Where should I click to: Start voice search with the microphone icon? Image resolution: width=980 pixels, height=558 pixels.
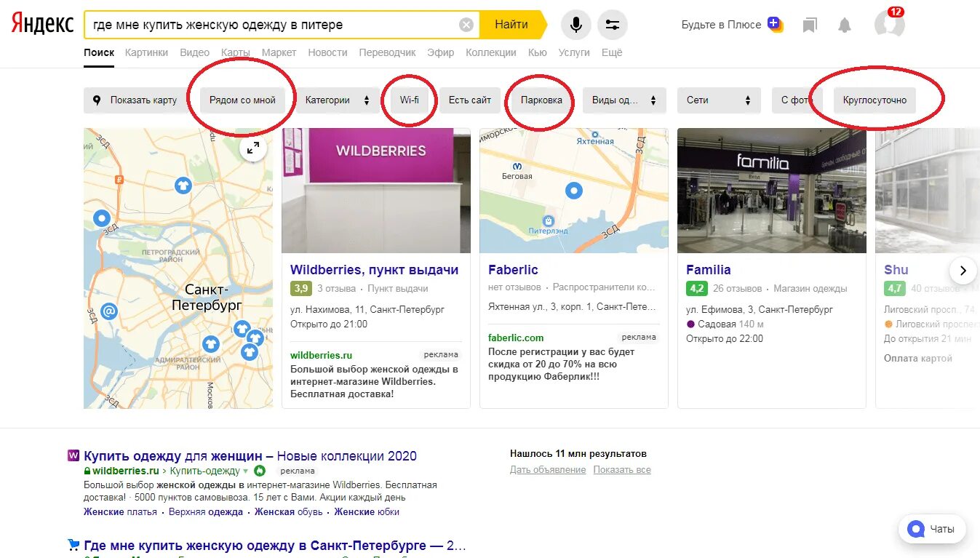(x=575, y=25)
